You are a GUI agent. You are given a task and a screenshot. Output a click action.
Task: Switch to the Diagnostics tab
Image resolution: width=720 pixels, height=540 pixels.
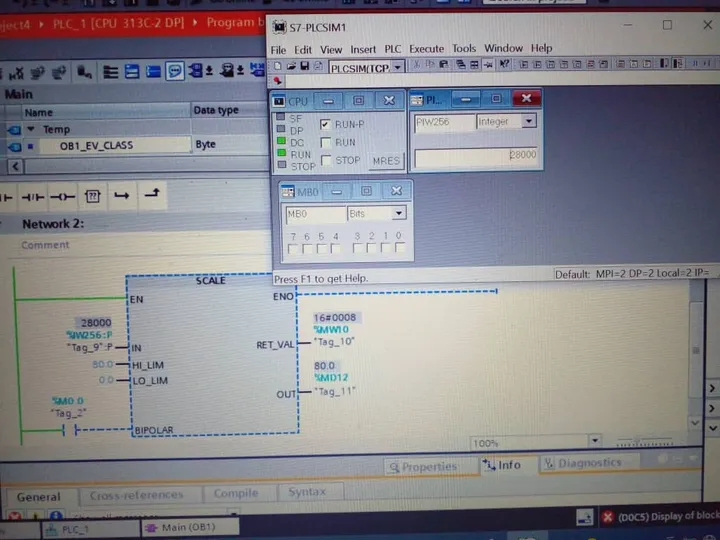583,463
